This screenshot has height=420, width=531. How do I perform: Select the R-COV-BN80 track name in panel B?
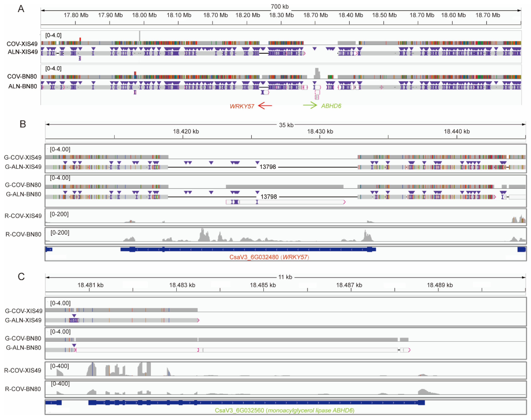(x=23, y=234)
